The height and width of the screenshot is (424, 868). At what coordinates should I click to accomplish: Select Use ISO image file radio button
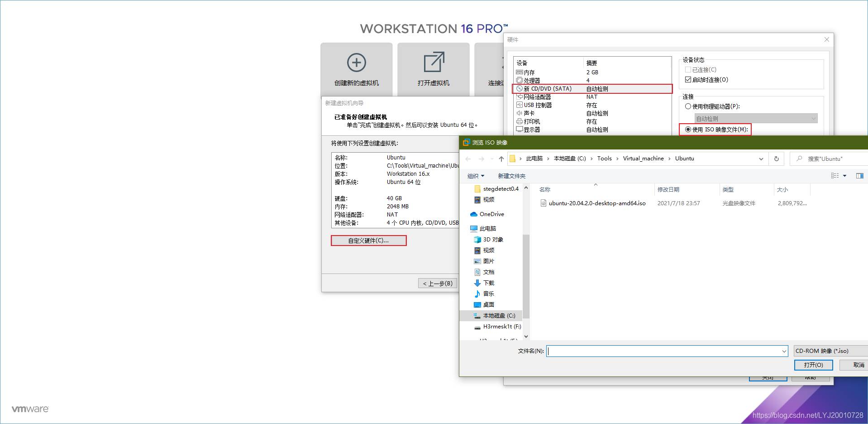[688, 130]
